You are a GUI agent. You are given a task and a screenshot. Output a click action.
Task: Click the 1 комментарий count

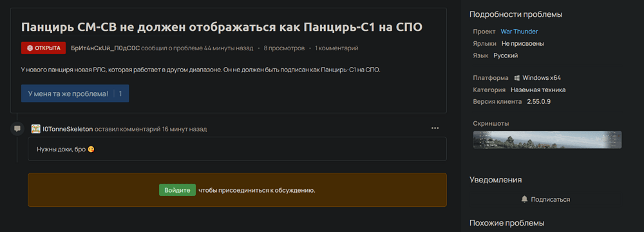[x=336, y=48]
